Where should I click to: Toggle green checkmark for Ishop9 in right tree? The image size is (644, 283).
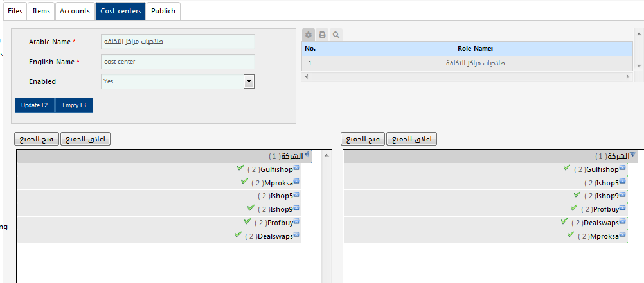(578, 194)
